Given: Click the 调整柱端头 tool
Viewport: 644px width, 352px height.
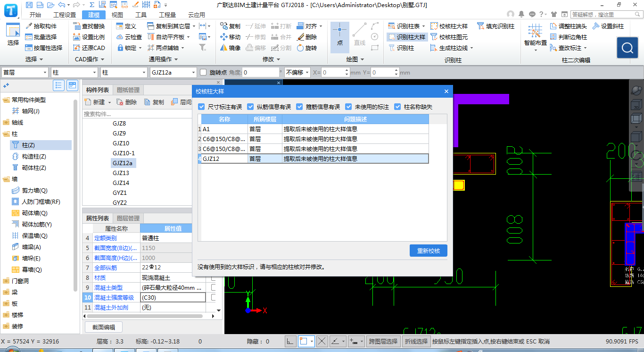Looking at the screenshot, I should pos(569,26).
